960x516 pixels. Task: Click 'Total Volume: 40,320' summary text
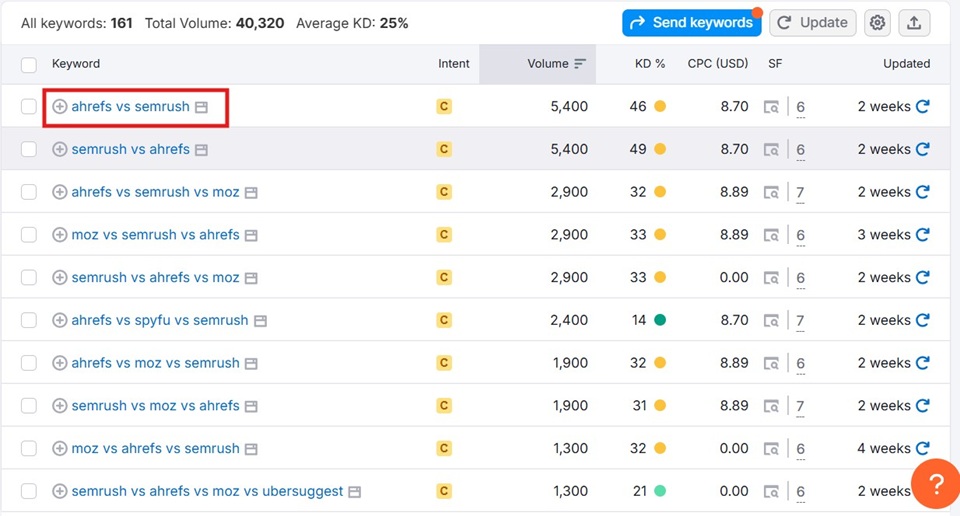214,24
